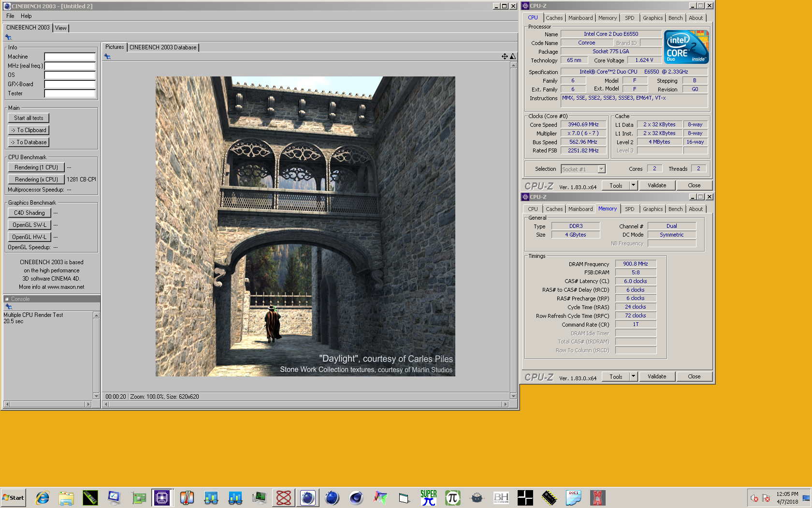Click the pin icon under Pictures tab
The image size is (812, 508).
pos(108,57)
